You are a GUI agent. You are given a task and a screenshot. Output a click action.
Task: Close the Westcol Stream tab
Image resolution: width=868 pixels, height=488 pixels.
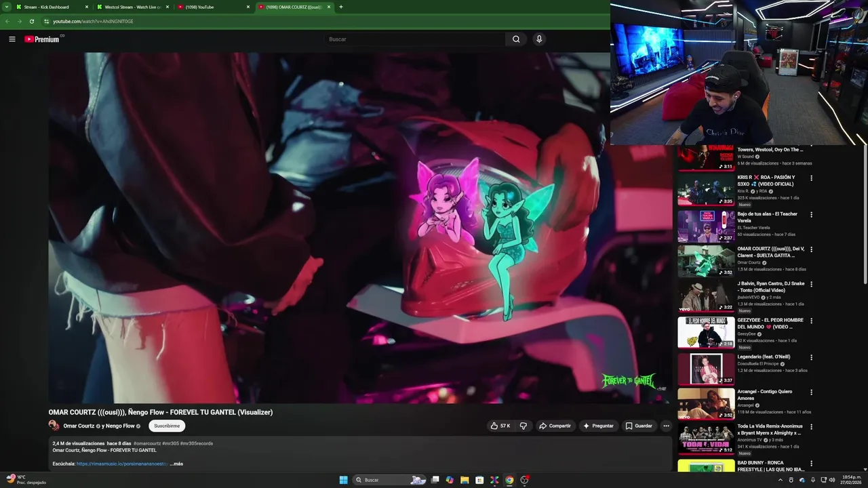click(x=167, y=7)
